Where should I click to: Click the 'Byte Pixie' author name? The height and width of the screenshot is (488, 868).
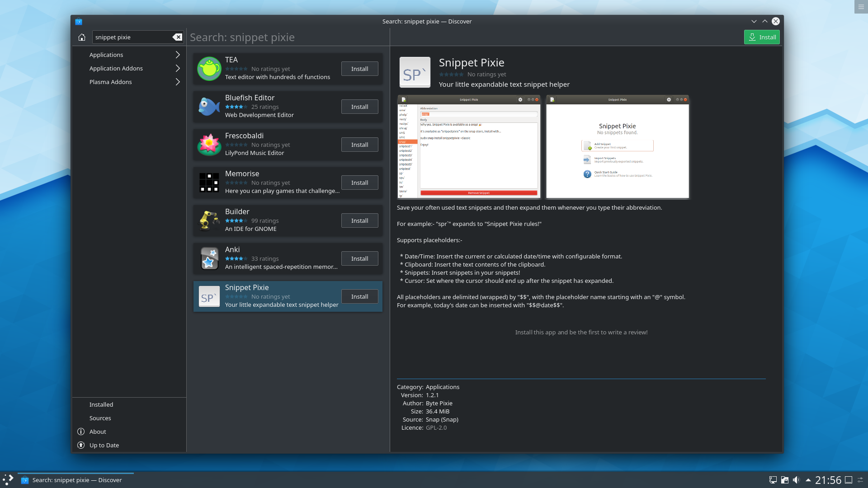(439, 403)
